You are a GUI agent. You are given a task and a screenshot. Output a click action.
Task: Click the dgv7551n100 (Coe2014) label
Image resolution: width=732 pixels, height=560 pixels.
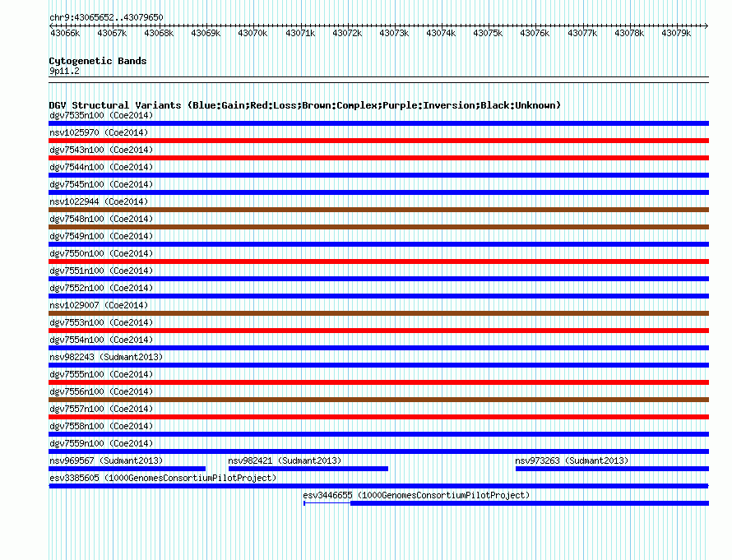[x=101, y=271]
